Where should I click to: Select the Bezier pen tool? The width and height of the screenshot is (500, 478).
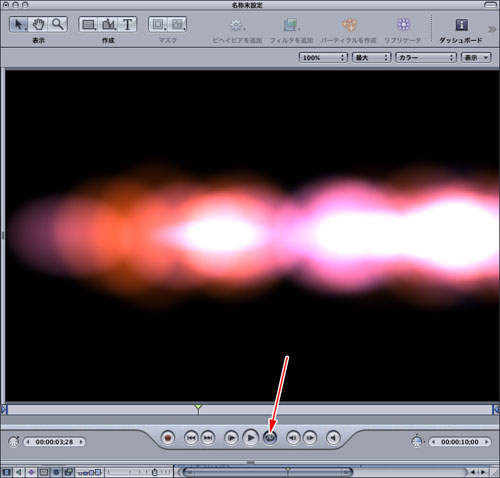click(x=108, y=24)
